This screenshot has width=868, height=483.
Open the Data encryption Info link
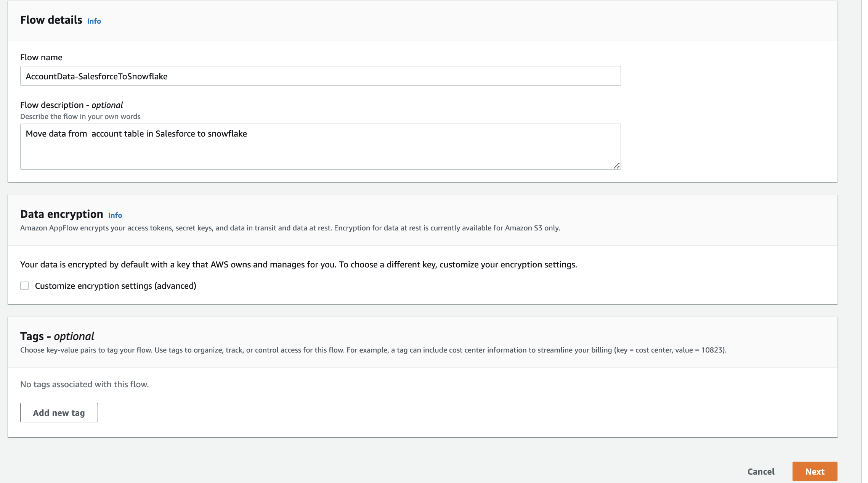click(x=115, y=215)
